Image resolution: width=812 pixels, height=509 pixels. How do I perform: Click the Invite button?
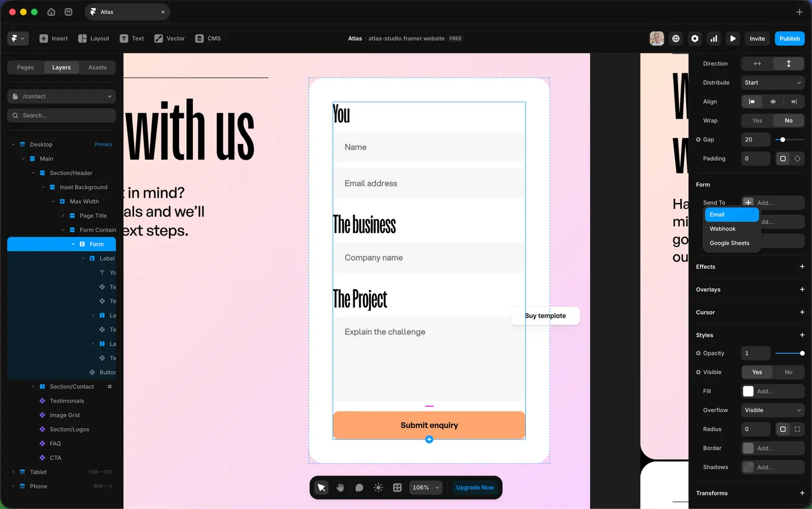point(757,39)
